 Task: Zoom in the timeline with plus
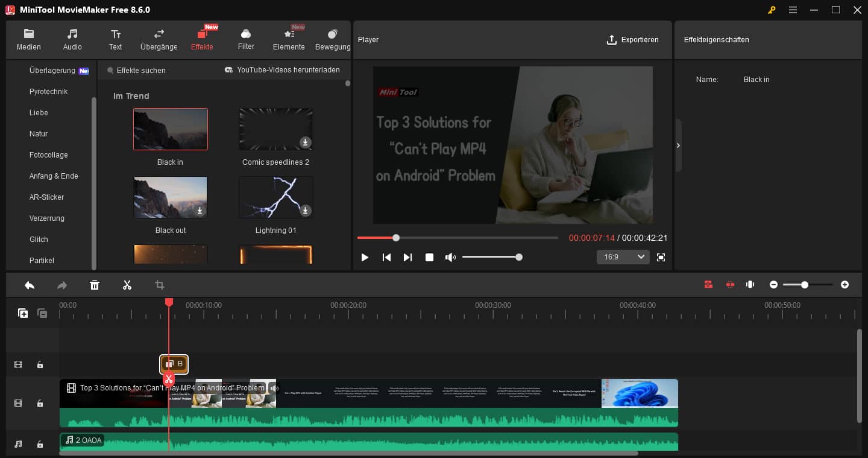pos(844,284)
